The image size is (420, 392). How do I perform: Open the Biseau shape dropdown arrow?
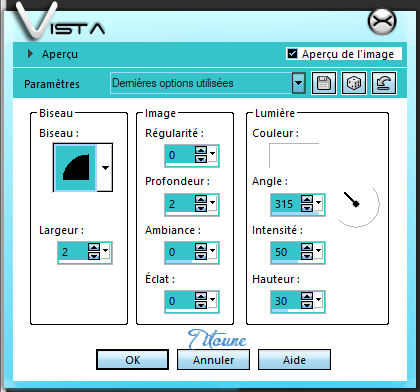(105, 168)
